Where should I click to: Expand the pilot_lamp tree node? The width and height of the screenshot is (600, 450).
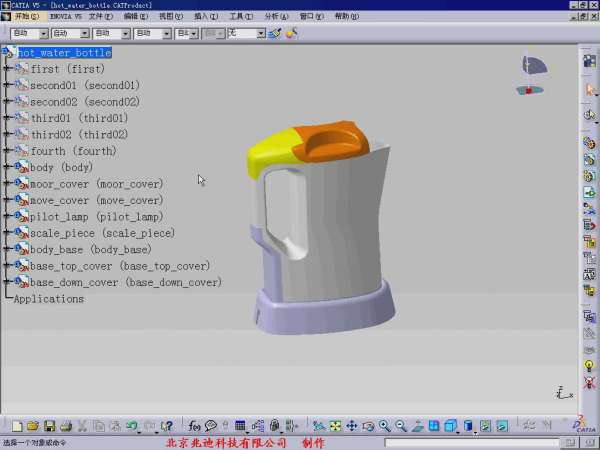6,217
